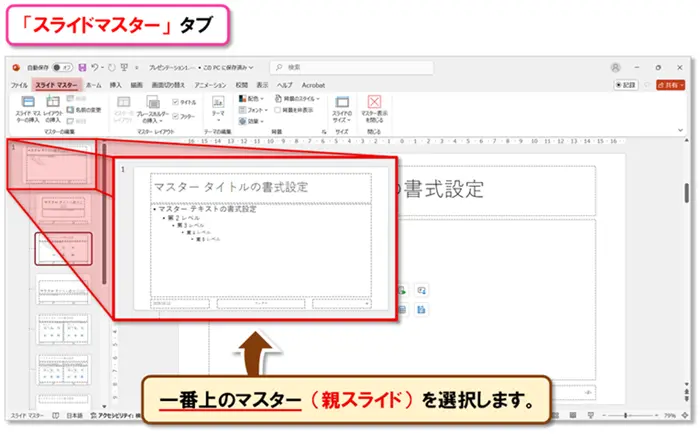Open the Themes (テーマ) gallery icon
This screenshot has height=434, width=700.
pos(218,102)
